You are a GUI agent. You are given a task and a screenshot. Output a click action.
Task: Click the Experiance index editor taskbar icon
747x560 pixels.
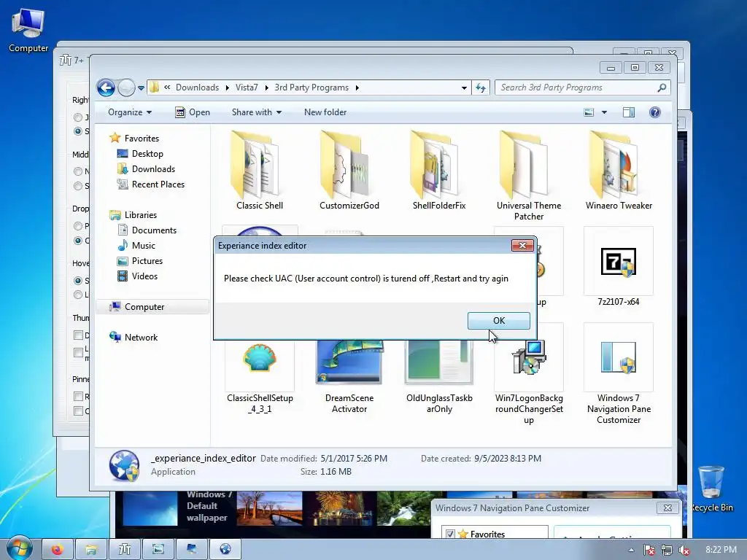point(225,550)
